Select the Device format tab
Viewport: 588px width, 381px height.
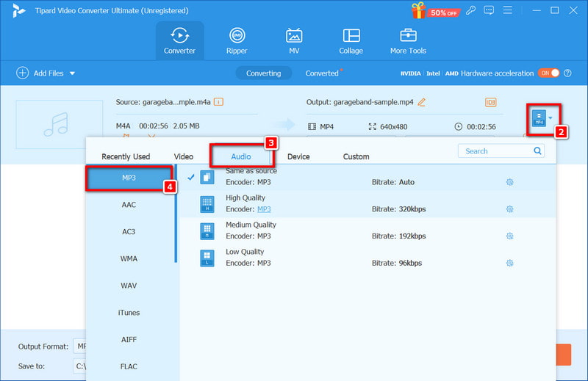[298, 156]
